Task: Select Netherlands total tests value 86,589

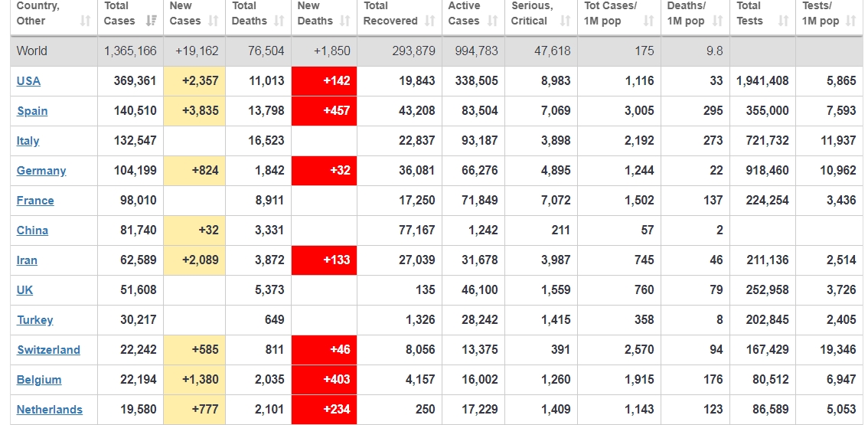Action: point(771,410)
